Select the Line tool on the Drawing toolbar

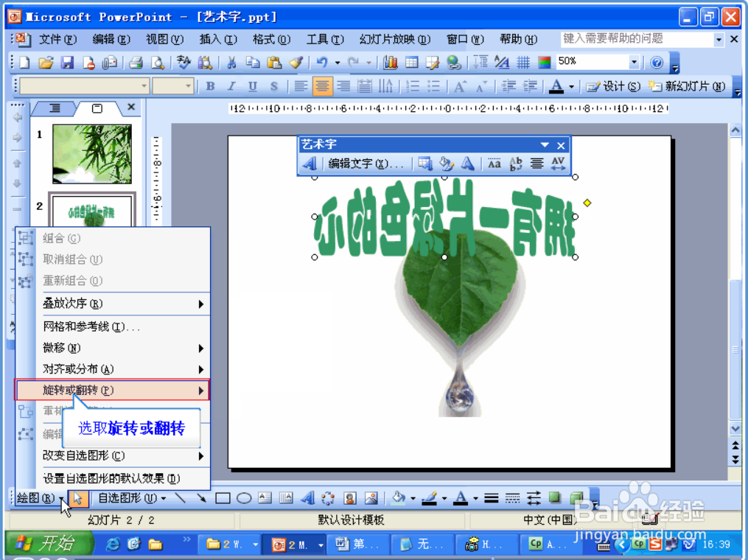(180, 498)
